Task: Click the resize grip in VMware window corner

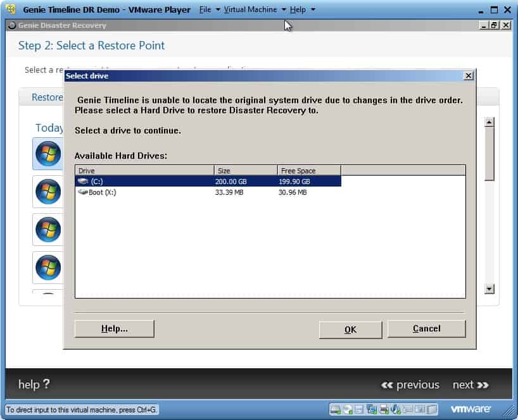Action: pyautogui.click(x=507, y=410)
